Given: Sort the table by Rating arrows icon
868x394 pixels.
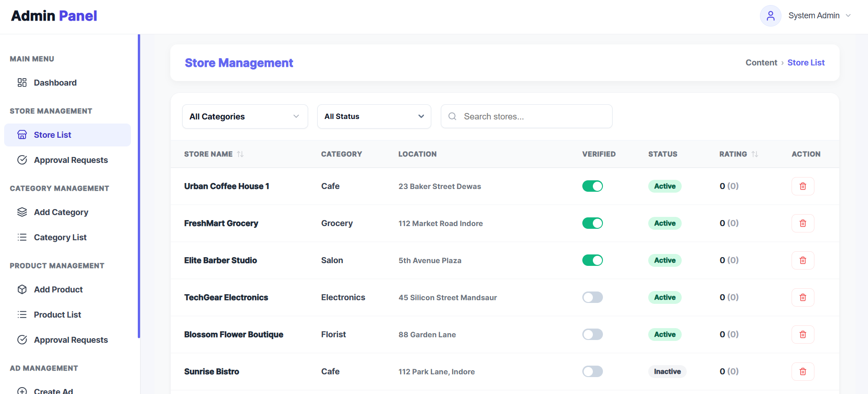Looking at the screenshot, I should pyautogui.click(x=755, y=154).
